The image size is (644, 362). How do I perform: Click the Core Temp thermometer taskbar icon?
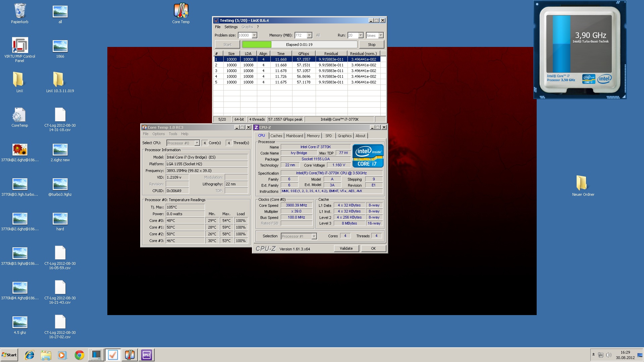tap(130, 355)
